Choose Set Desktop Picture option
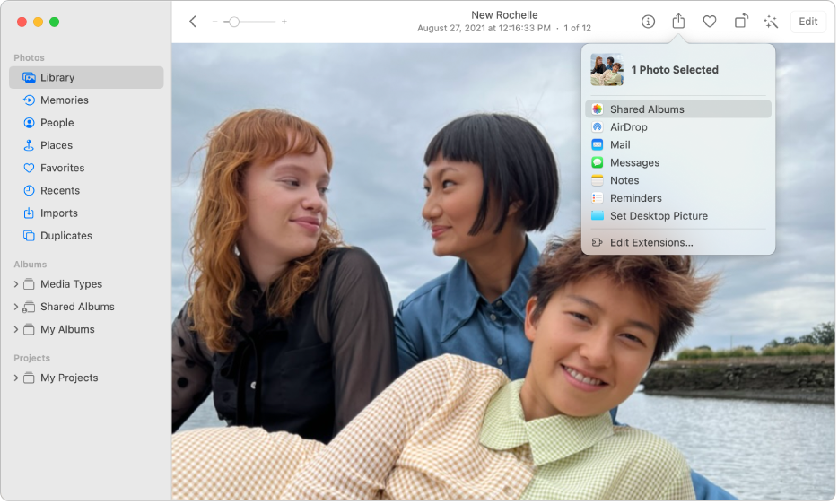Screen dimensions: 838x504 659,216
